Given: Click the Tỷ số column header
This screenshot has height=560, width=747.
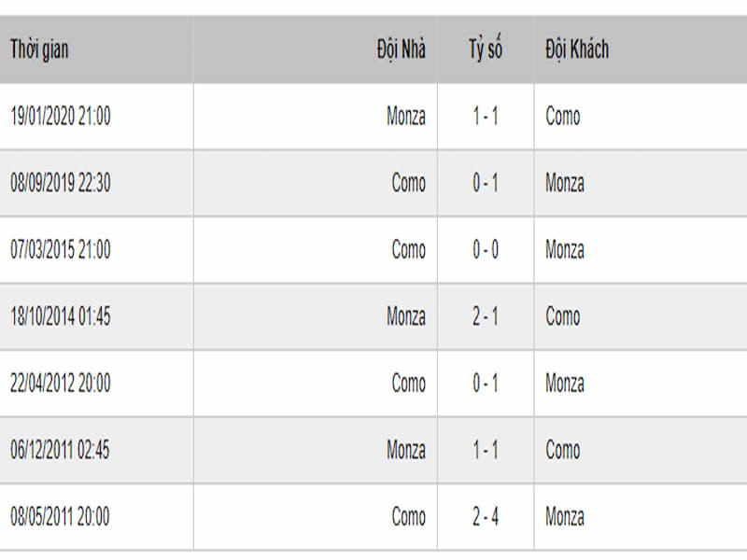Looking at the screenshot, I should [x=486, y=49].
